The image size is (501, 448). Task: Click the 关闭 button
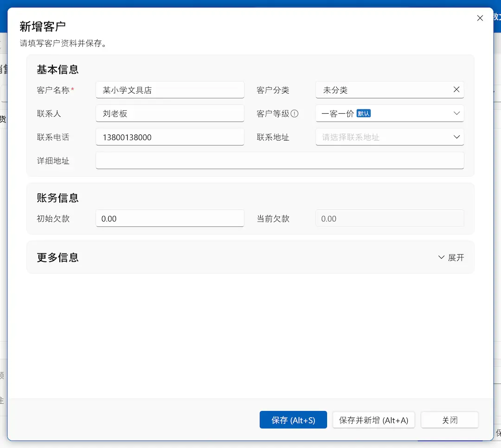pos(449,420)
